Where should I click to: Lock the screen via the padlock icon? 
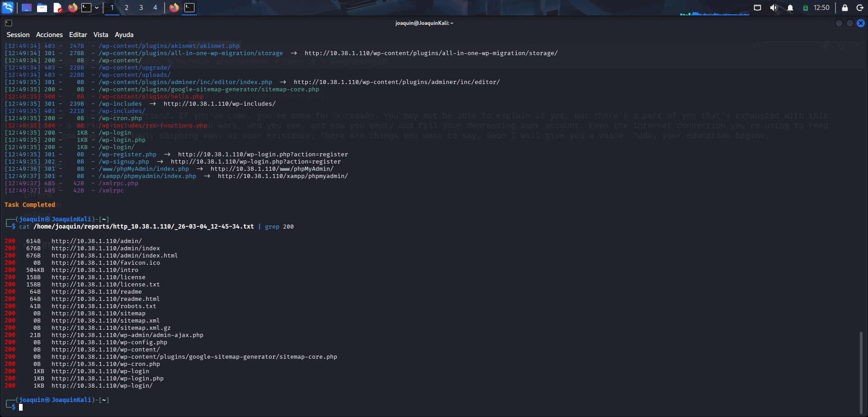click(844, 7)
